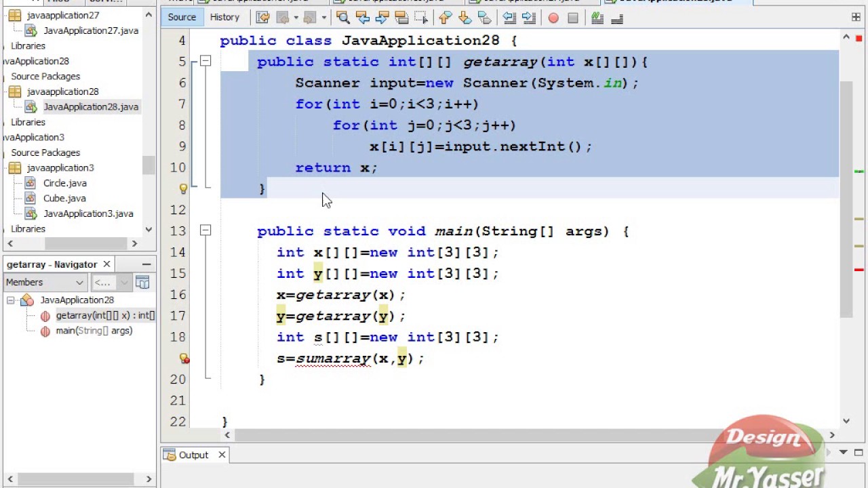Click the Uncomment toolbar icon

tap(617, 18)
